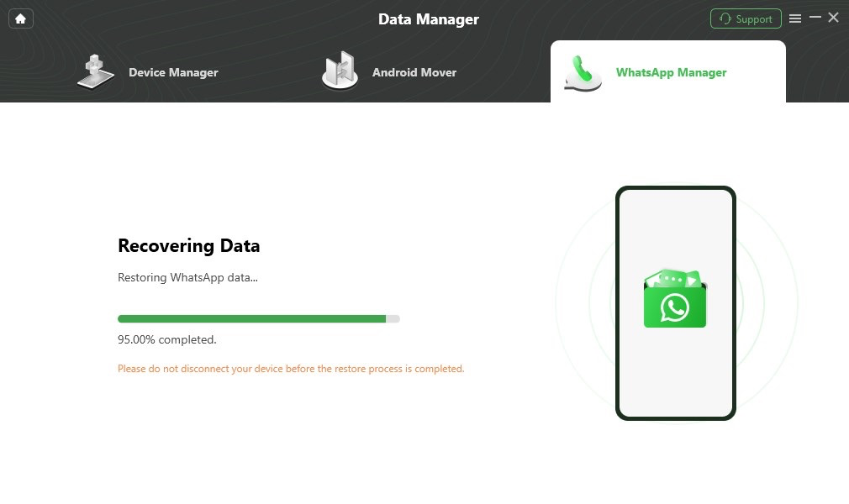Click the 95.00% completed label

point(166,339)
